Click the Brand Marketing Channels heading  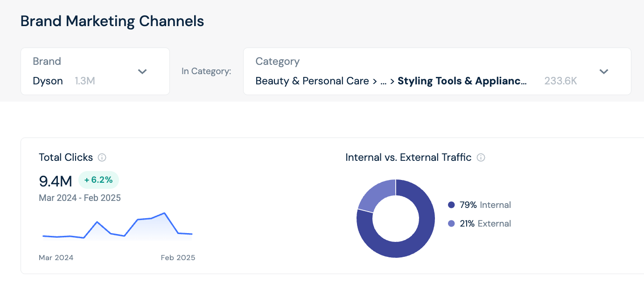[112, 21]
